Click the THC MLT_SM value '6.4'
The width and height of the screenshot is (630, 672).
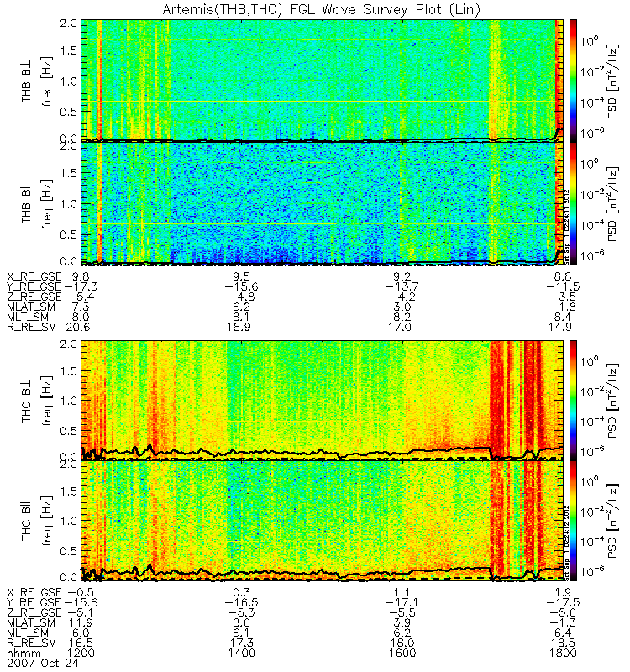tap(563, 633)
